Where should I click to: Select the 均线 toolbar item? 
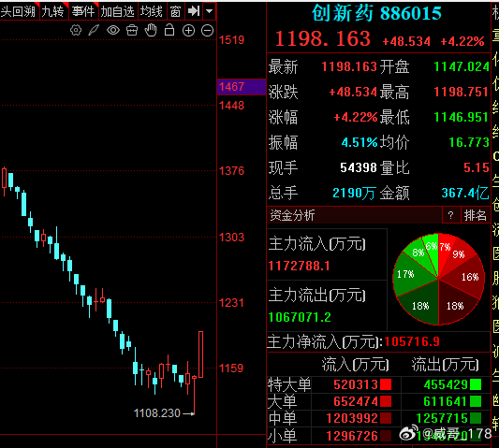tap(152, 12)
